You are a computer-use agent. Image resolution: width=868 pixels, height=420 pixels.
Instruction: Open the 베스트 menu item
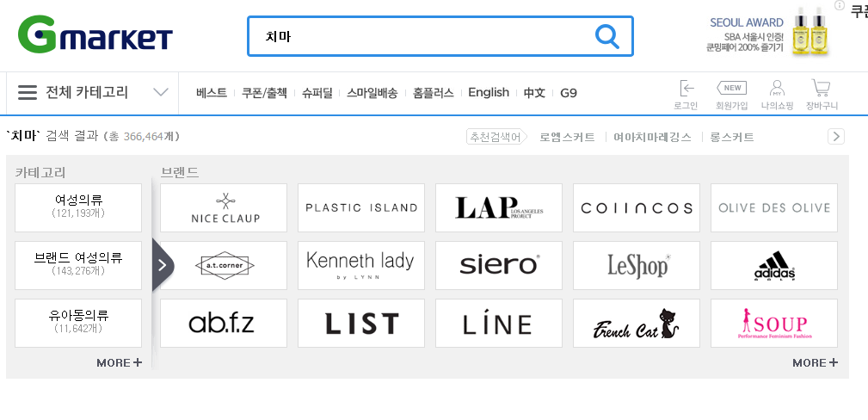tap(211, 93)
